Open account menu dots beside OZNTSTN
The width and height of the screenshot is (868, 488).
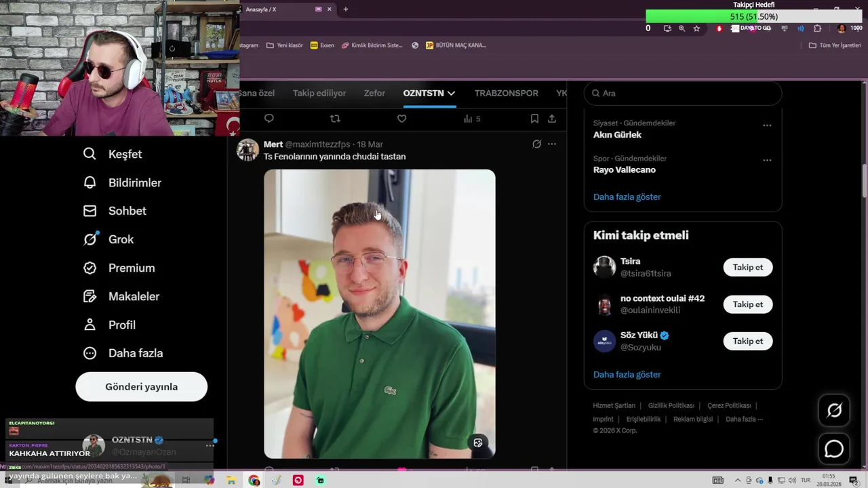[210, 446]
